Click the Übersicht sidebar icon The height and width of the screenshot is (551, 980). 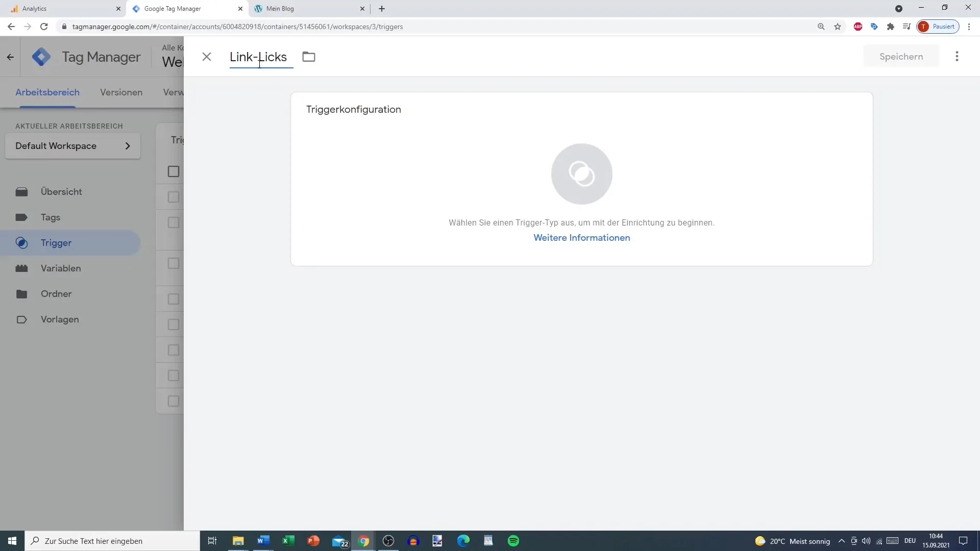point(21,192)
